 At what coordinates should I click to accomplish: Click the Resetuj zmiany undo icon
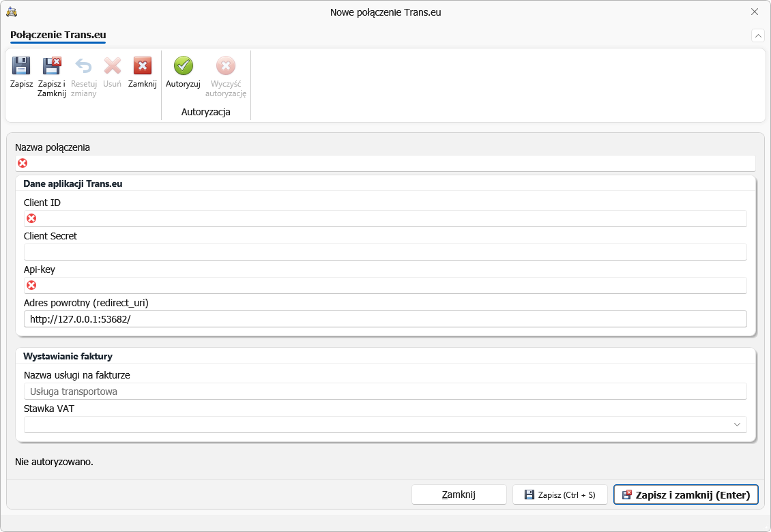point(83,65)
